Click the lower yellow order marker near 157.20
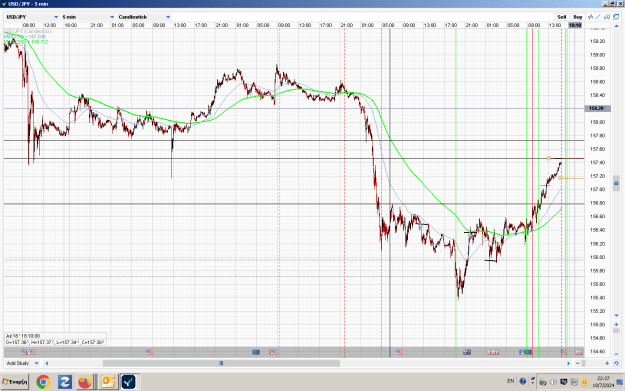The image size is (625, 391). tap(560, 178)
